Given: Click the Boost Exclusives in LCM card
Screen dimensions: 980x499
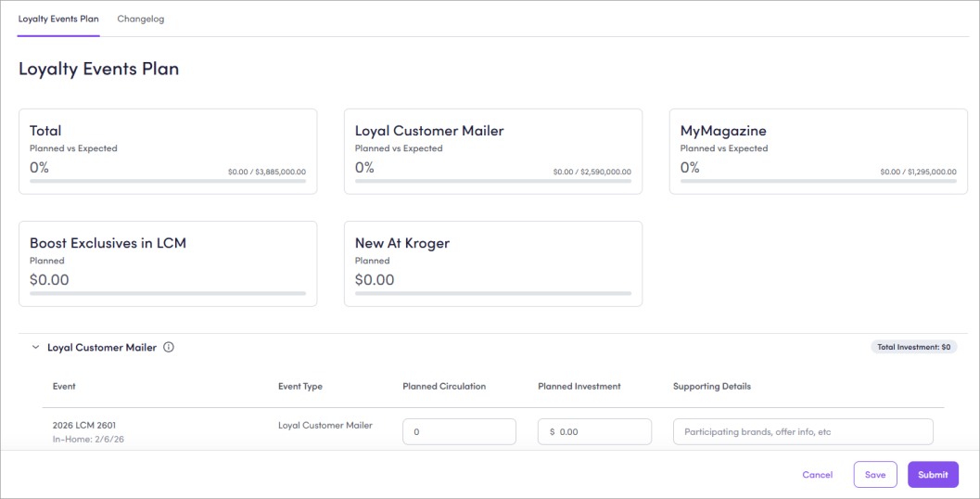Looking at the screenshot, I should point(168,263).
